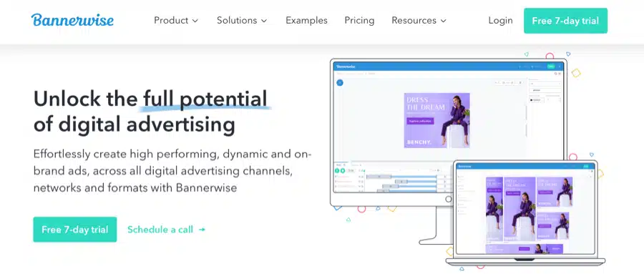Viewport: 644px width, 274px height.
Task: Click the monitor's round power button
Action: point(449,199)
